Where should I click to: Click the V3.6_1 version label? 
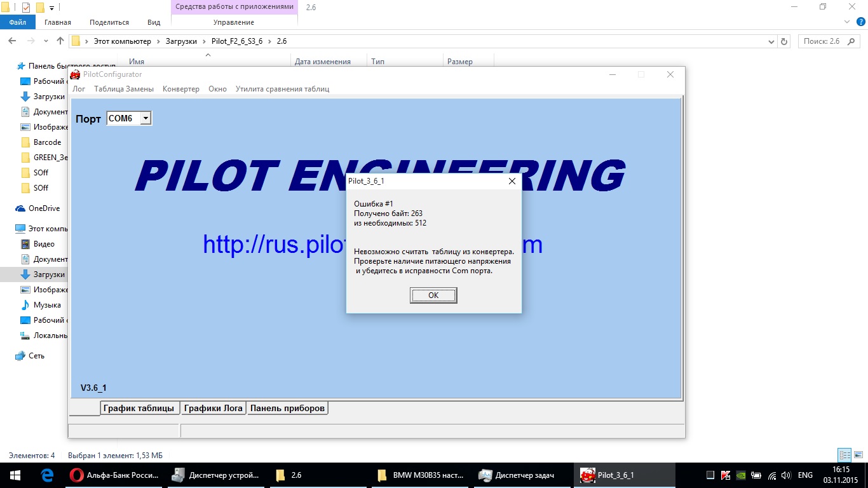coord(93,388)
